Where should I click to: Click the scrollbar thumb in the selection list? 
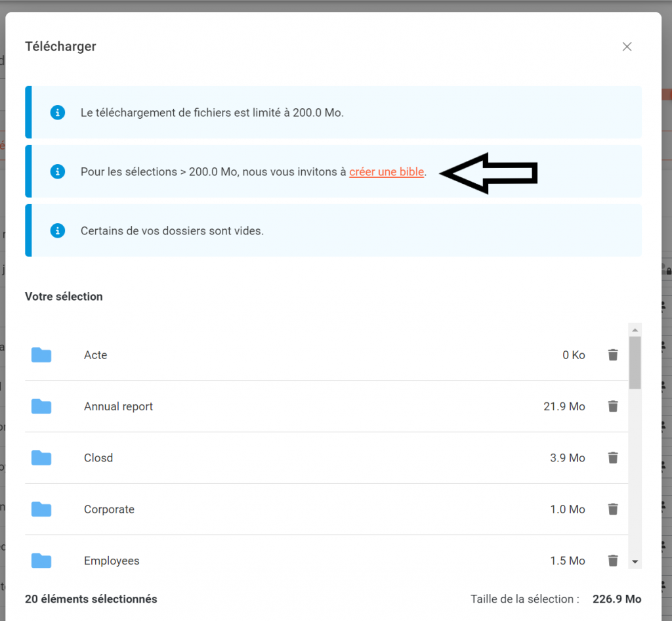click(x=635, y=362)
